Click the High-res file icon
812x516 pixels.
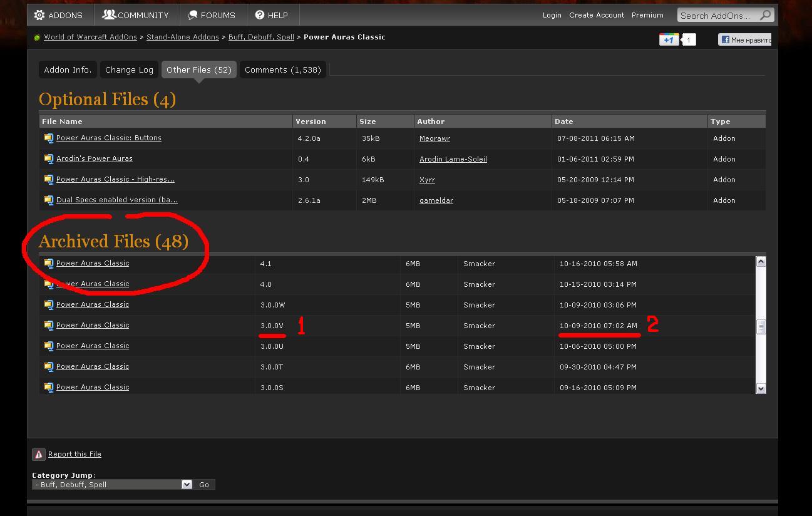pyautogui.click(x=48, y=180)
